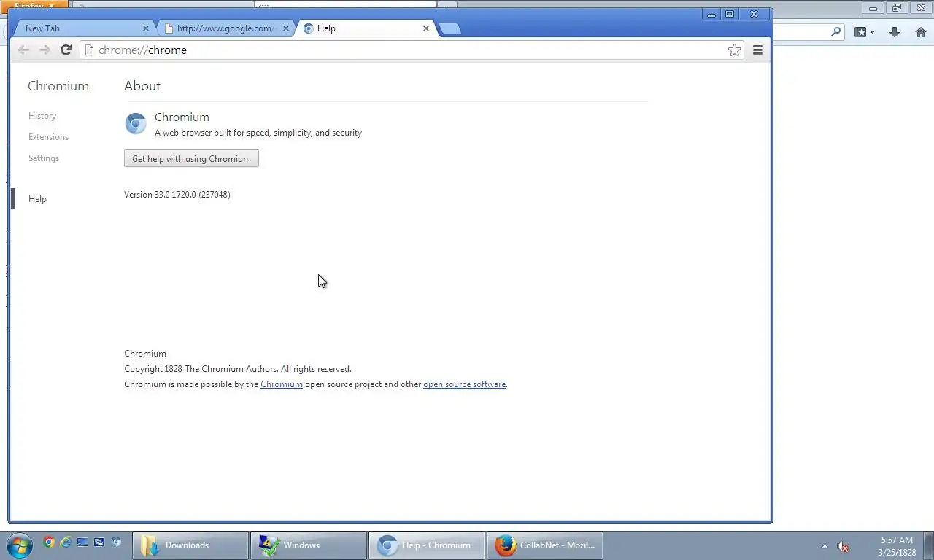The image size is (934, 560).
Task: Switch to the http://www.google.com tab
Action: click(225, 28)
